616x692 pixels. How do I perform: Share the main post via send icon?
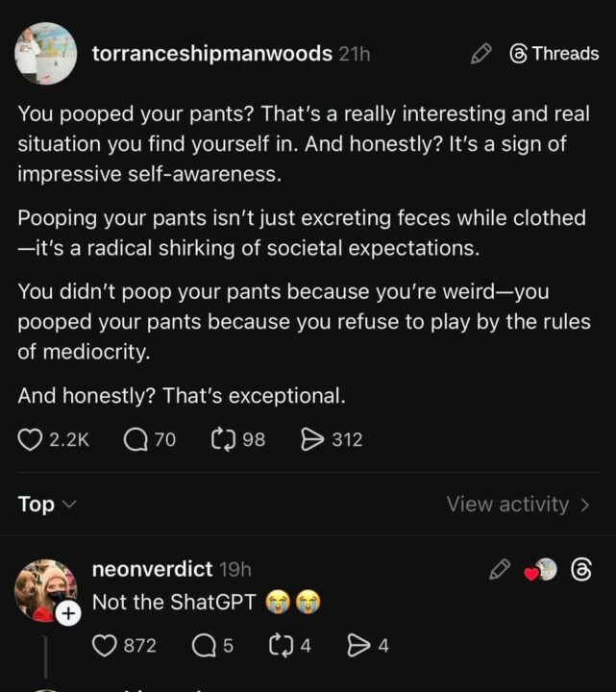(x=313, y=440)
